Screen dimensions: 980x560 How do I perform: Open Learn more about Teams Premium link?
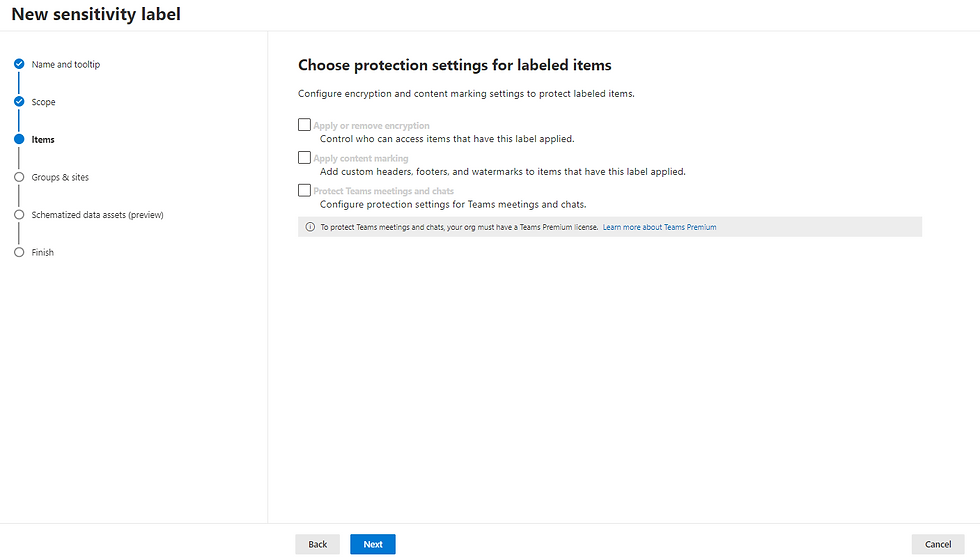pos(659,227)
